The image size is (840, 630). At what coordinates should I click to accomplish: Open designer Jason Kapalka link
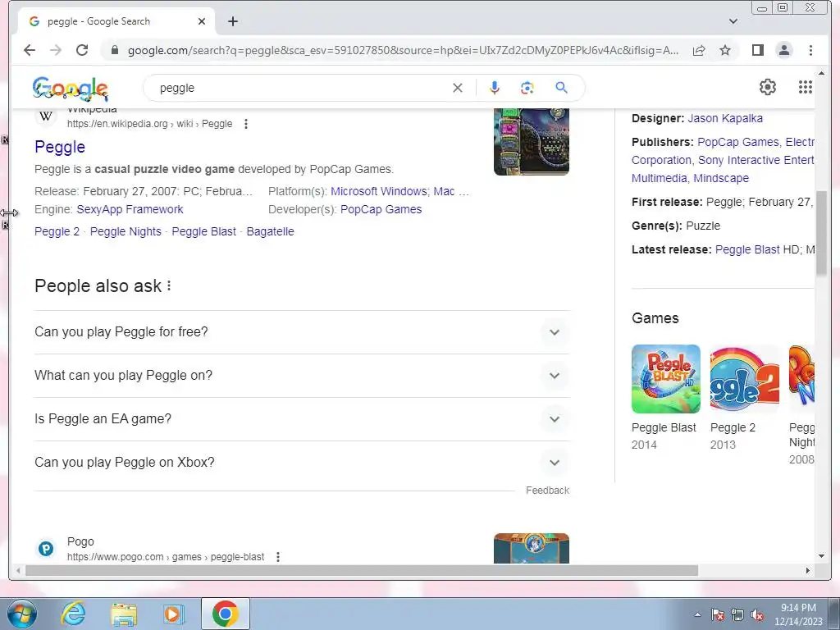click(725, 118)
